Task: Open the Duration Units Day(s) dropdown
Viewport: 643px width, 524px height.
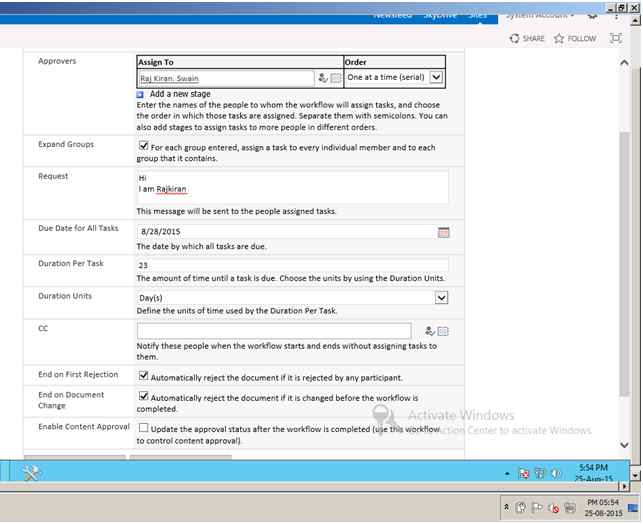Action: (441, 297)
